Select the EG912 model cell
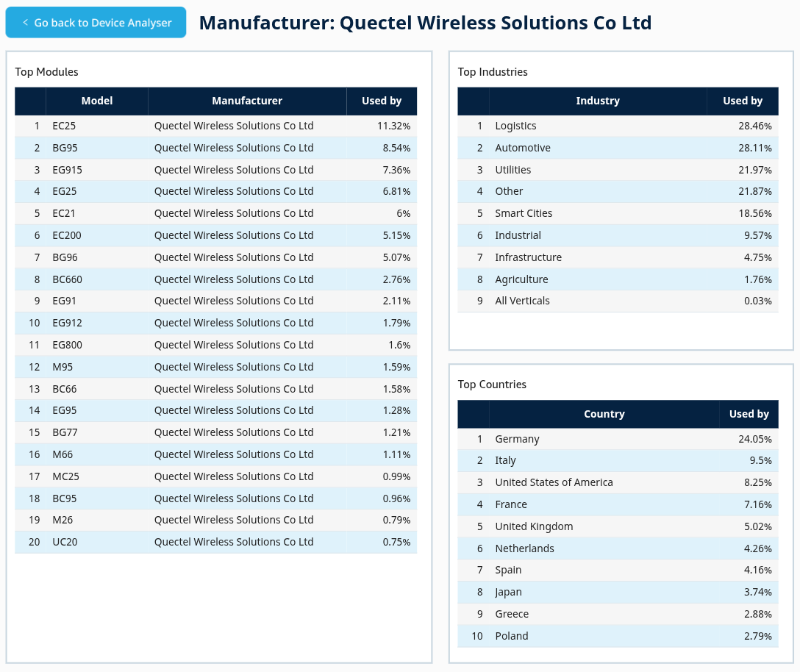Image resolution: width=800 pixels, height=672 pixels. coord(97,323)
